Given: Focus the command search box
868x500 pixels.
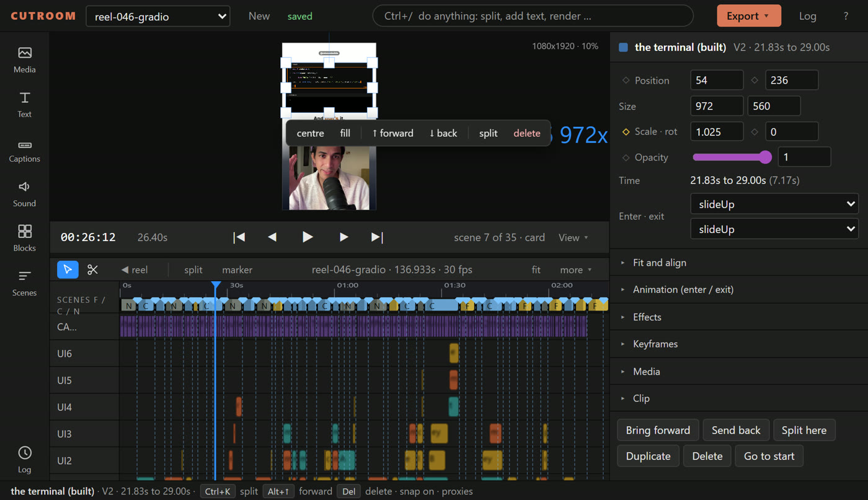Looking at the screenshot, I should pos(533,16).
